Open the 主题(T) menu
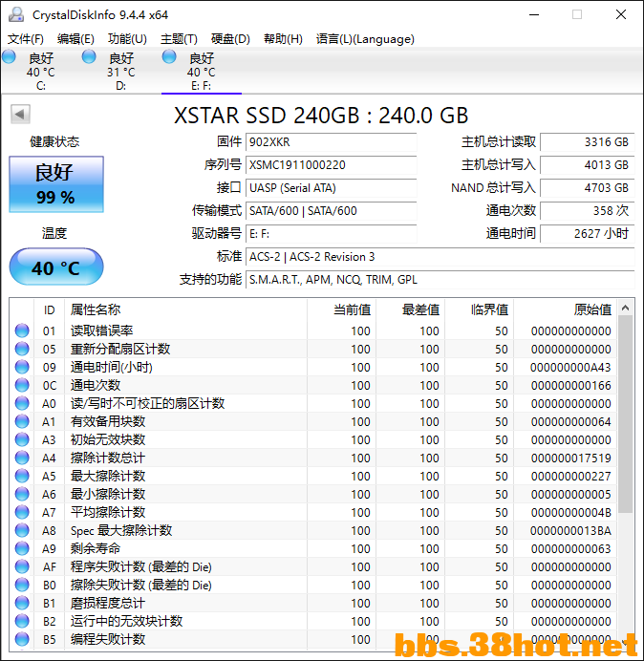Viewport: 644px width, 661px height. click(x=179, y=39)
